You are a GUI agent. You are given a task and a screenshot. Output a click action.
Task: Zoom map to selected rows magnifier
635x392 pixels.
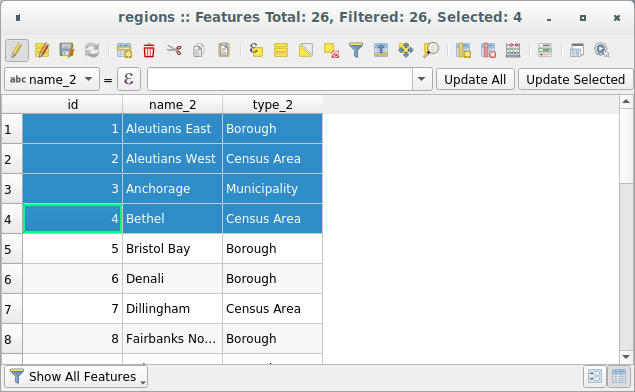click(x=431, y=51)
